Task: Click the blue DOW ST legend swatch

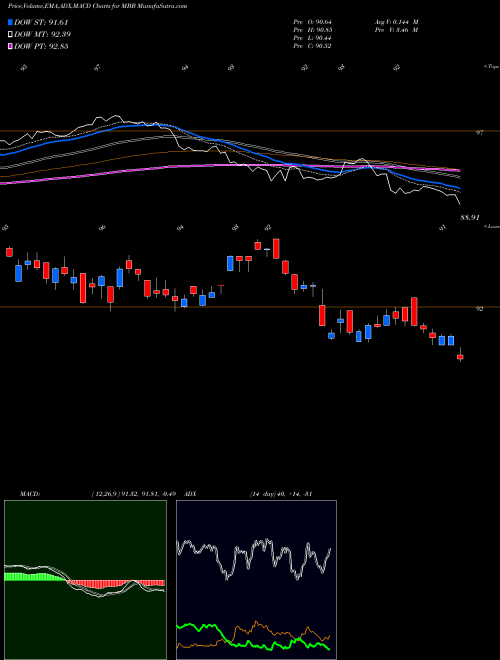Action: pos(10,22)
